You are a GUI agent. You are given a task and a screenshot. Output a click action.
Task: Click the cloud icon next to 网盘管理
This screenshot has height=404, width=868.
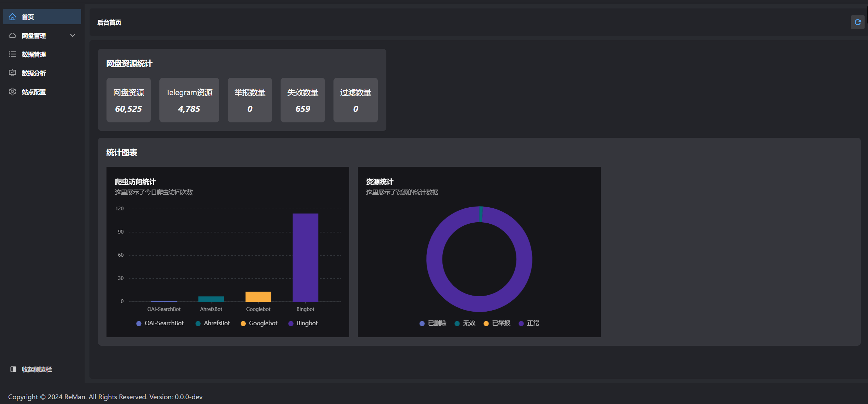click(x=13, y=35)
